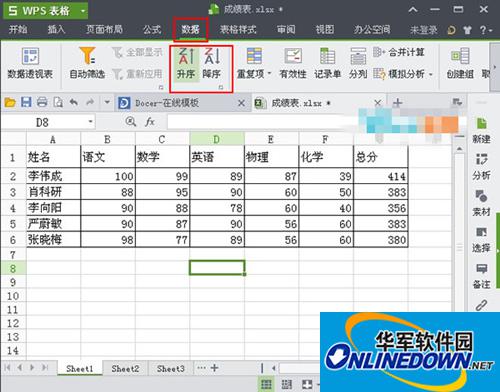Select cell containing 李伟成

(x=54, y=176)
